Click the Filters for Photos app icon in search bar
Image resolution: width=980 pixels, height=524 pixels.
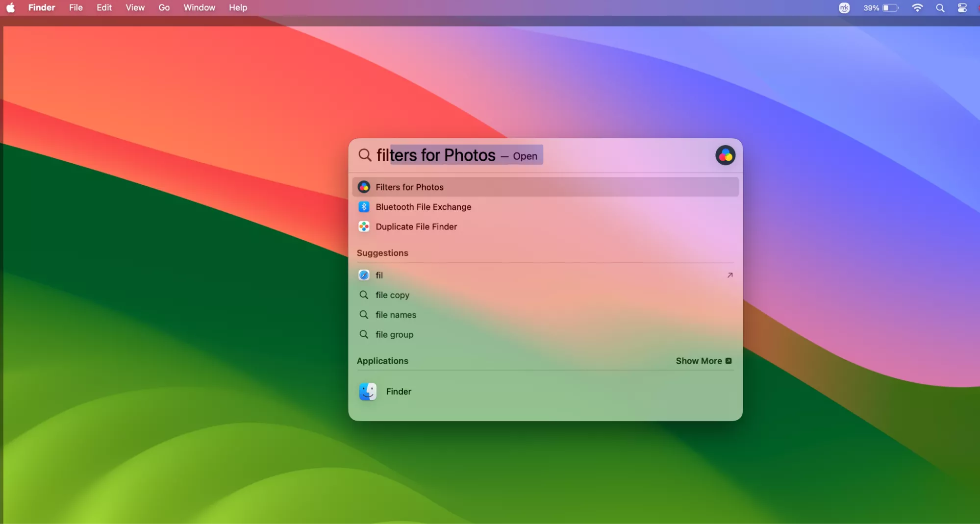[725, 156]
